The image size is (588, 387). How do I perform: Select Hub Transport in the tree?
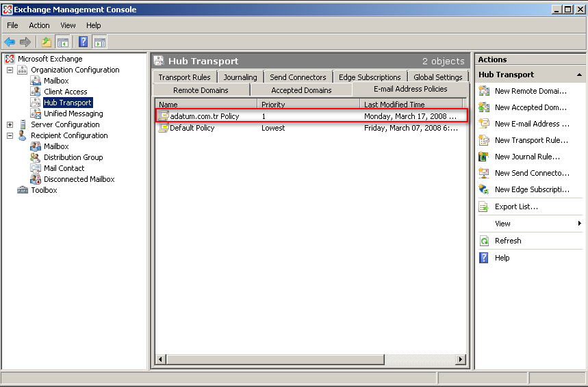(68, 103)
